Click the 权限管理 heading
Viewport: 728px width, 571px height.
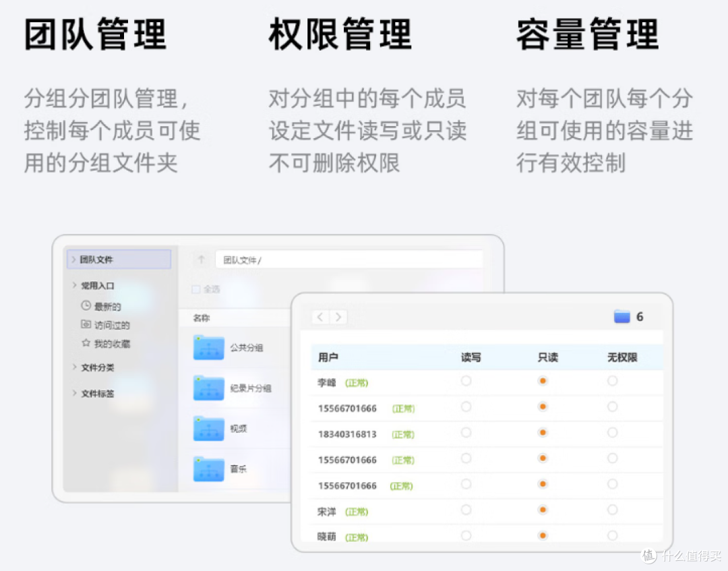(340, 34)
